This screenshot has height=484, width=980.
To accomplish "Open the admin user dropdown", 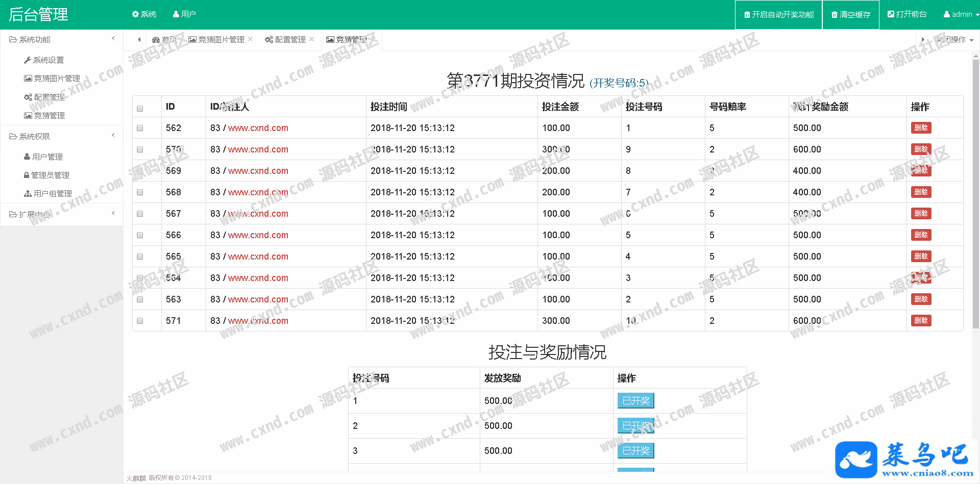I will tap(961, 14).
